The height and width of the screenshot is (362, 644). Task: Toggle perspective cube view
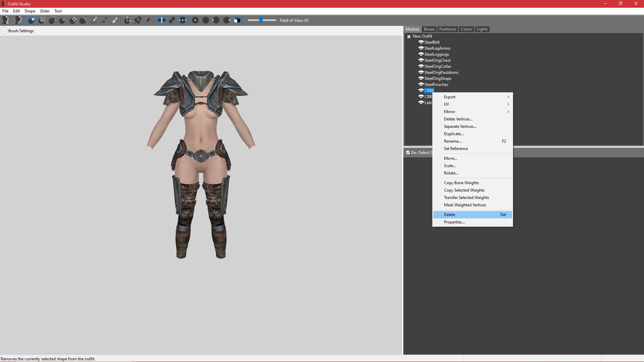237,20
